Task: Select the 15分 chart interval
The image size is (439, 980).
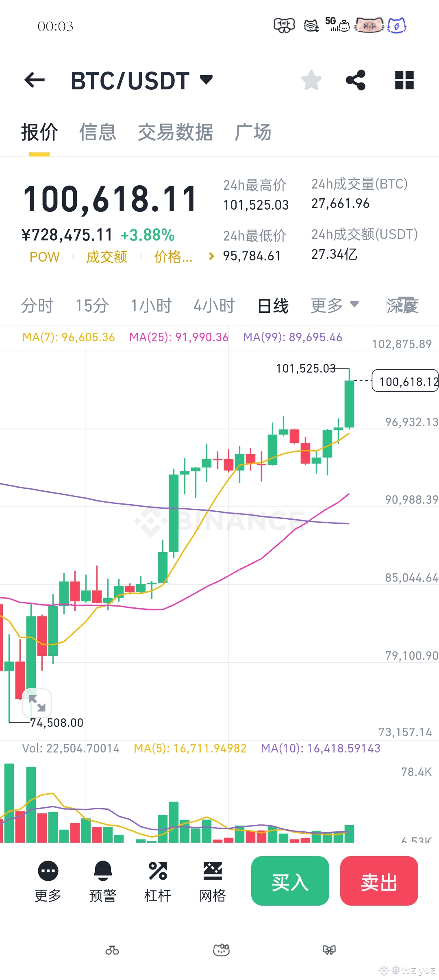Action: pos(92,306)
